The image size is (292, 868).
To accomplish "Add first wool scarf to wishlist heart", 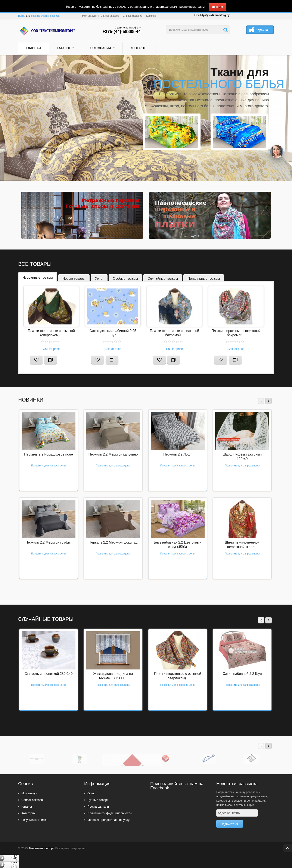I will (x=36, y=360).
